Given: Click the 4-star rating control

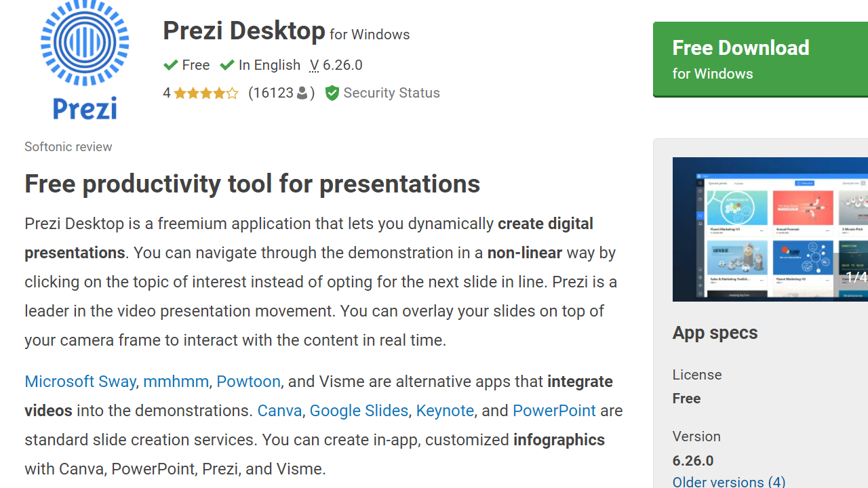Looking at the screenshot, I should [201, 93].
